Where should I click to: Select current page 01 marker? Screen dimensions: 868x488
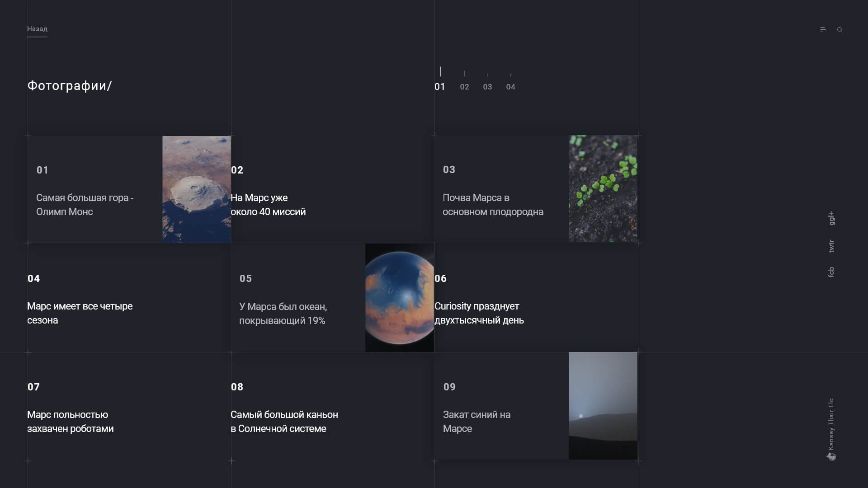click(x=440, y=87)
